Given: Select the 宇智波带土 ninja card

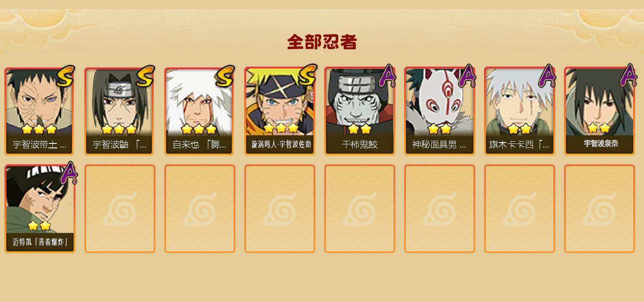Looking at the screenshot, I should coord(39,111).
